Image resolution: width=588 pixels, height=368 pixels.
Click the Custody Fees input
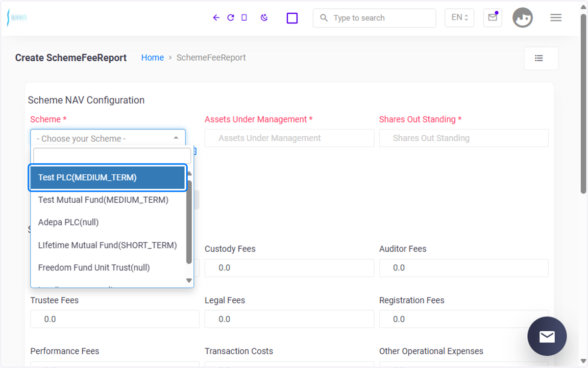(290, 268)
